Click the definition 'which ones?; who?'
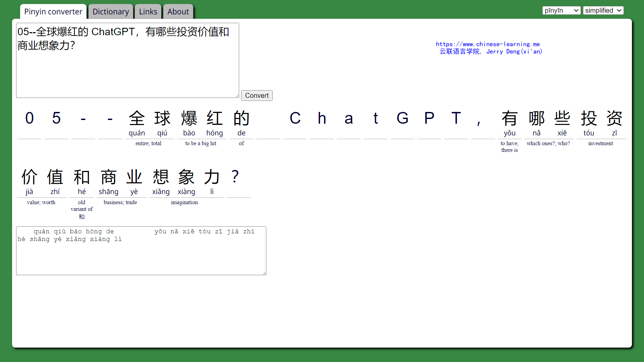 coord(548,143)
